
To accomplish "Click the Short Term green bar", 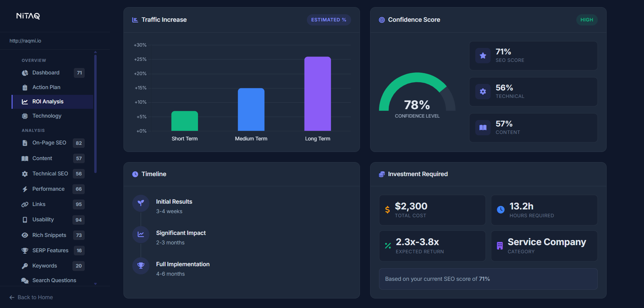I will click(x=185, y=121).
